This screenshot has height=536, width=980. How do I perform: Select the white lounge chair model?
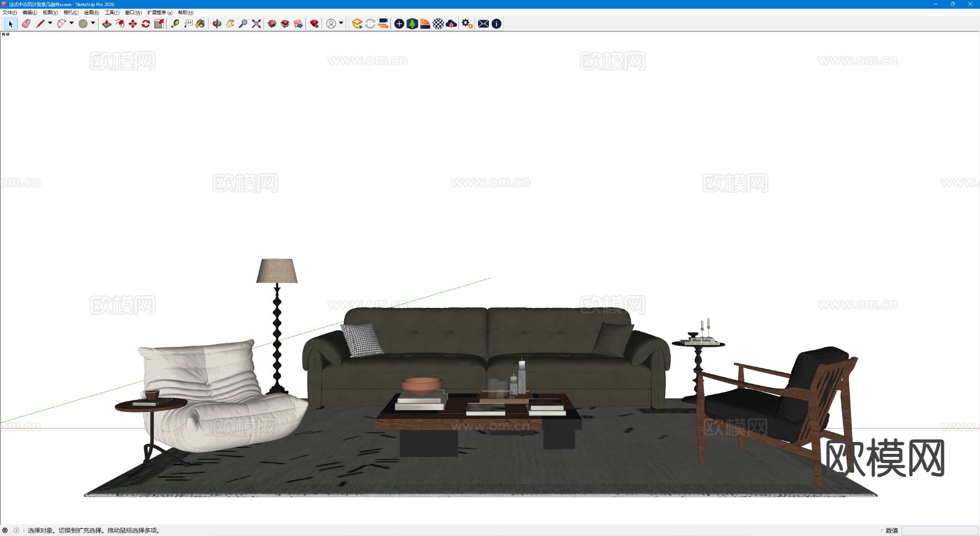click(223, 397)
